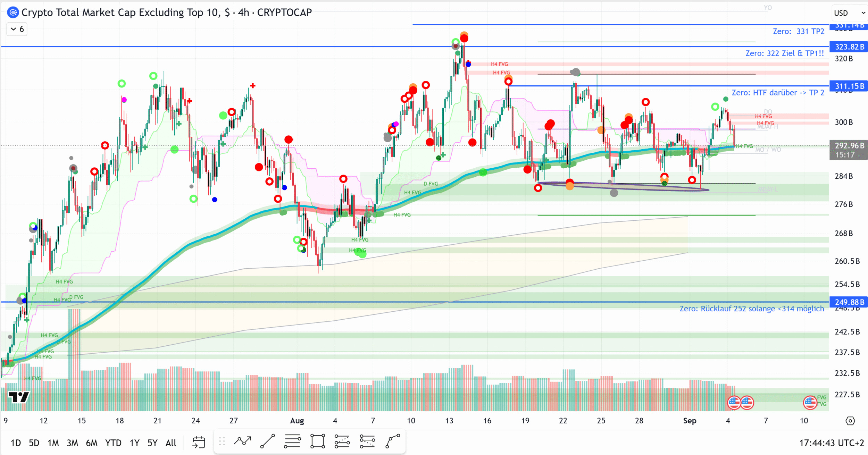868x455 pixels.
Task: Click the TradingView logo on chart
Action: 19,397
